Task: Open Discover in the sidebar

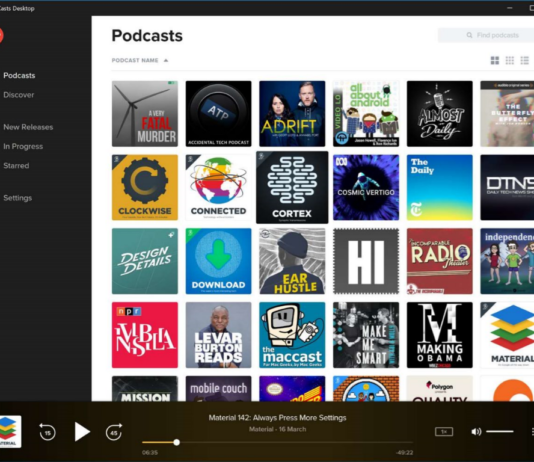Action: (x=19, y=95)
